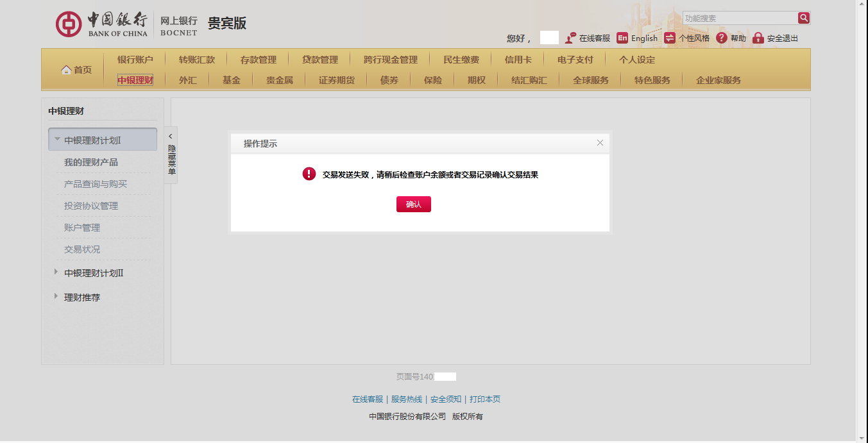Open the 存款管理 menu
Screen dimensions: 868x443
pyautogui.click(x=259, y=60)
